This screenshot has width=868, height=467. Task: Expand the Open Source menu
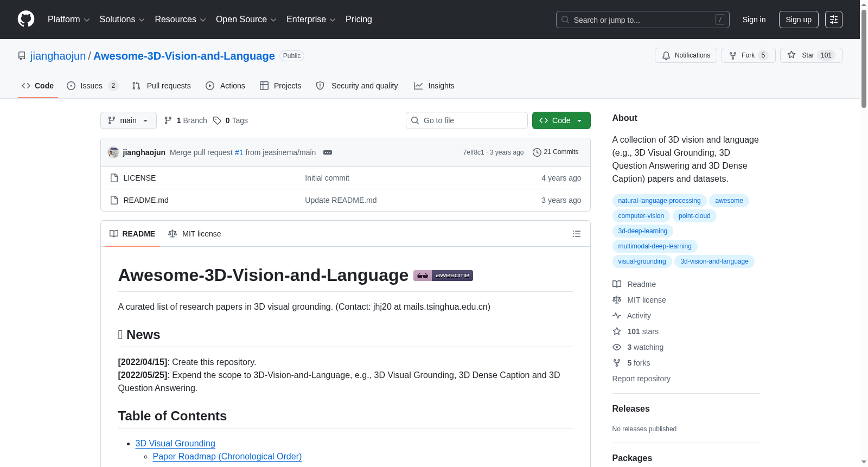(246, 20)
